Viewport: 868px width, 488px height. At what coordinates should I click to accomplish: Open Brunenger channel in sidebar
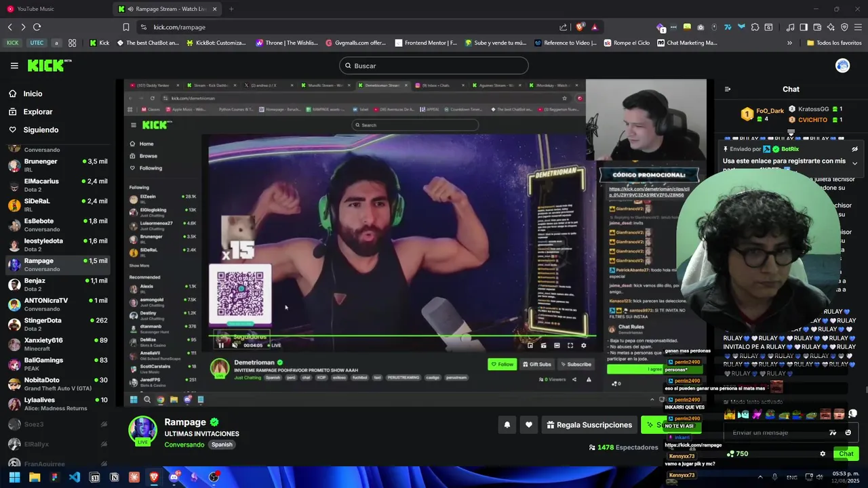click(57, 165)
